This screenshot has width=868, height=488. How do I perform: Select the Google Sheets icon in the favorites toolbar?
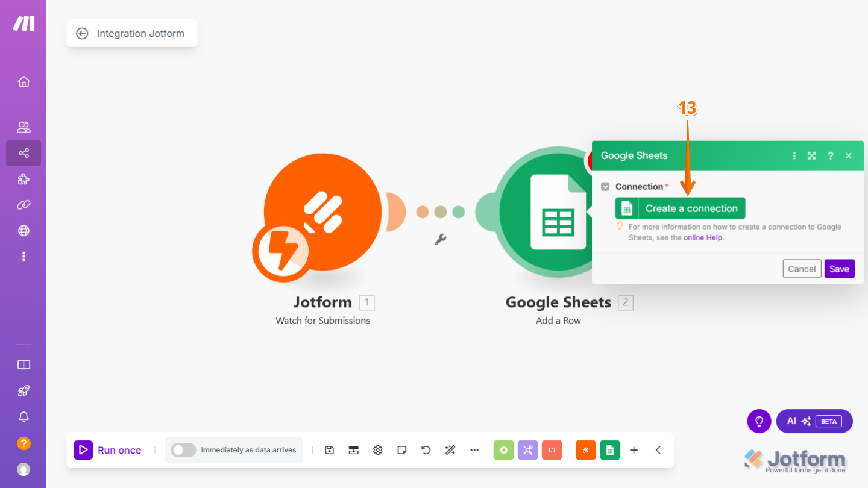click(609, 450)
